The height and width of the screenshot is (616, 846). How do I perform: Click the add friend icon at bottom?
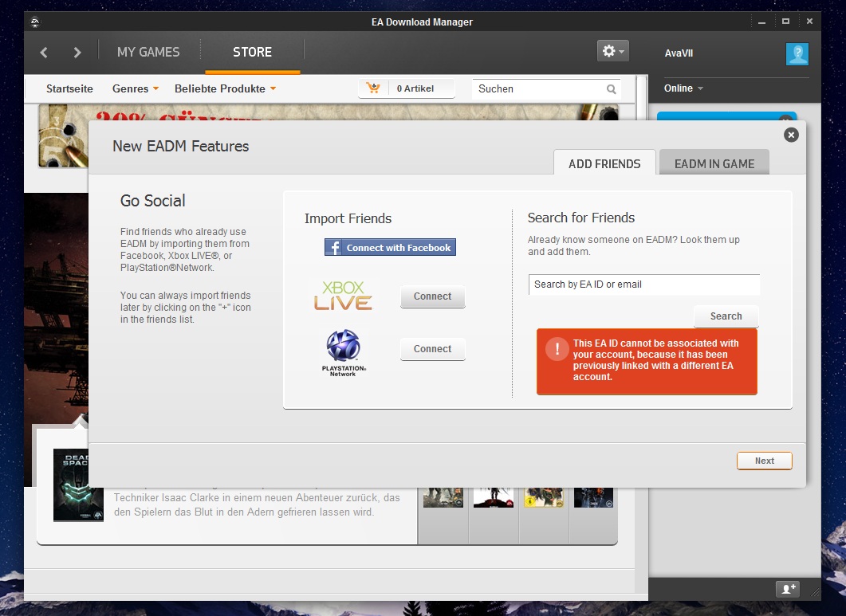[x=788, y=589]
